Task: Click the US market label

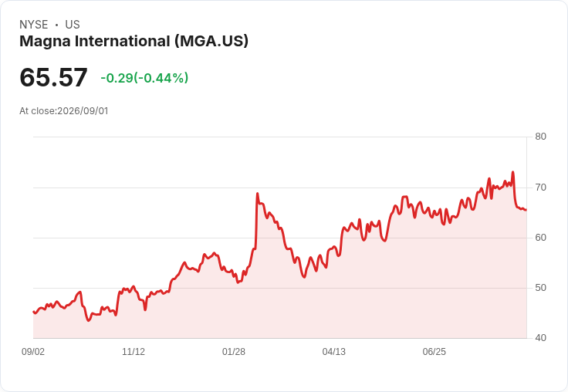Action: pyautogui.click(x=73, y=25)
